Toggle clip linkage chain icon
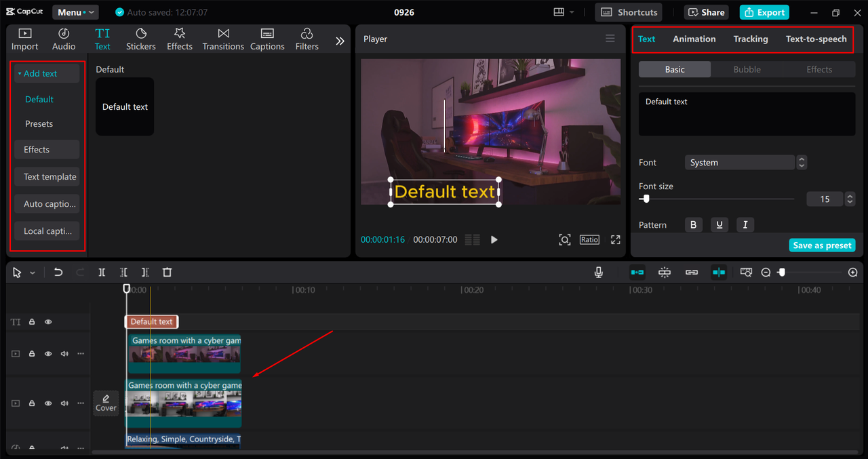 [692, 272]
